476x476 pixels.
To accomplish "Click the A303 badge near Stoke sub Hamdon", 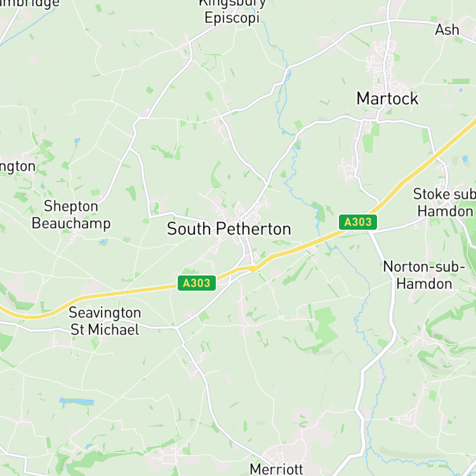I will (358, 222).
